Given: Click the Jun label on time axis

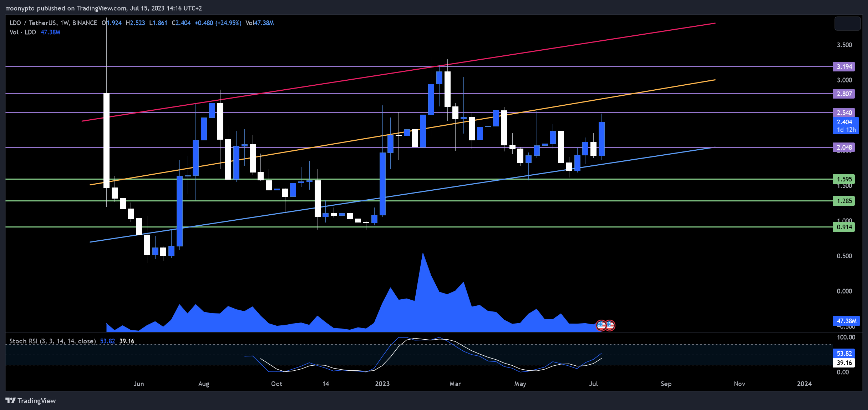Looking at the screenshot, I should [139, 384].
